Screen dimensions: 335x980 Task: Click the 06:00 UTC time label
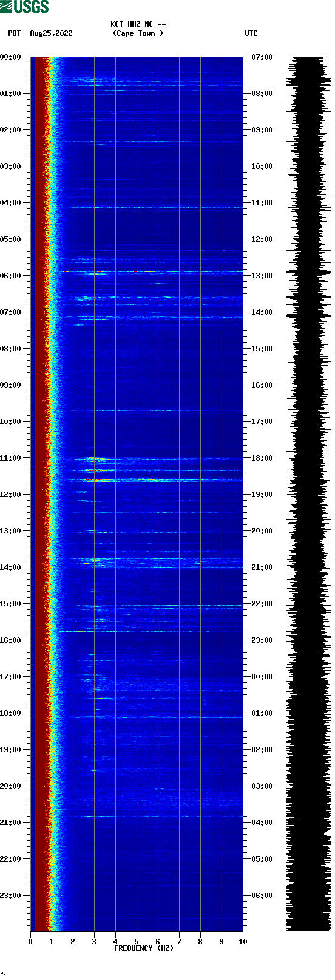(x=262, y=896)
